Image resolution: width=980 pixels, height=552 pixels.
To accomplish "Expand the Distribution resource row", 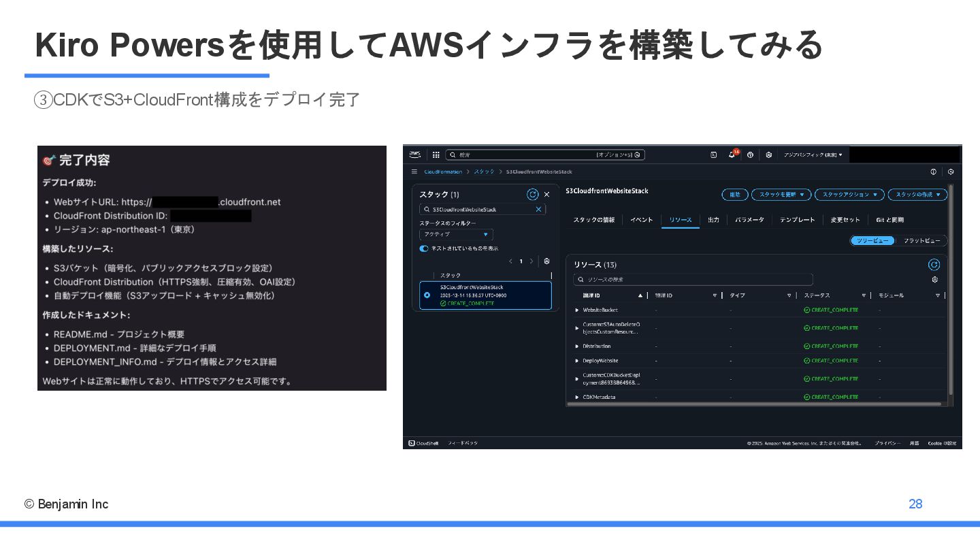I will (577, 346).
